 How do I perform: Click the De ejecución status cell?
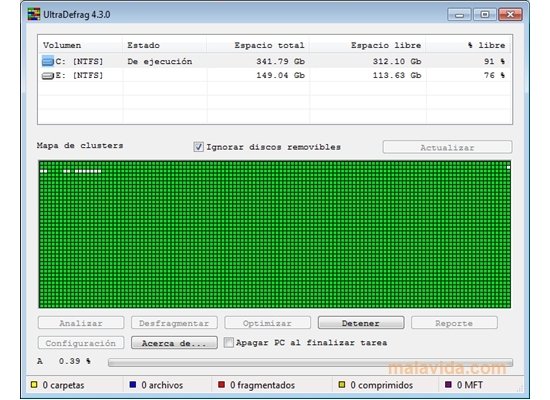pos(160,61)
